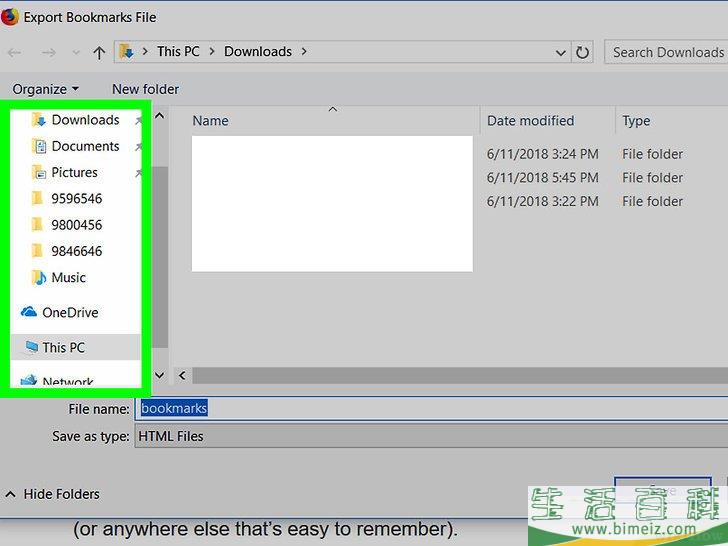The height and width of the screenshot is (546, 728).
Task: Click the Refresh button beside address bar
Action: click(583, 52)
